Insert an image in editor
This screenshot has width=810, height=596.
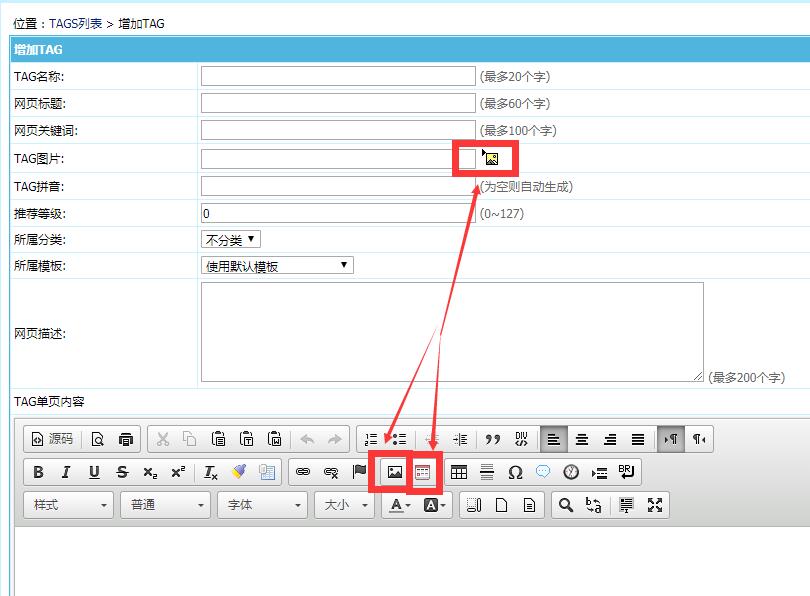pyautogui.click(x=395, y=472)
